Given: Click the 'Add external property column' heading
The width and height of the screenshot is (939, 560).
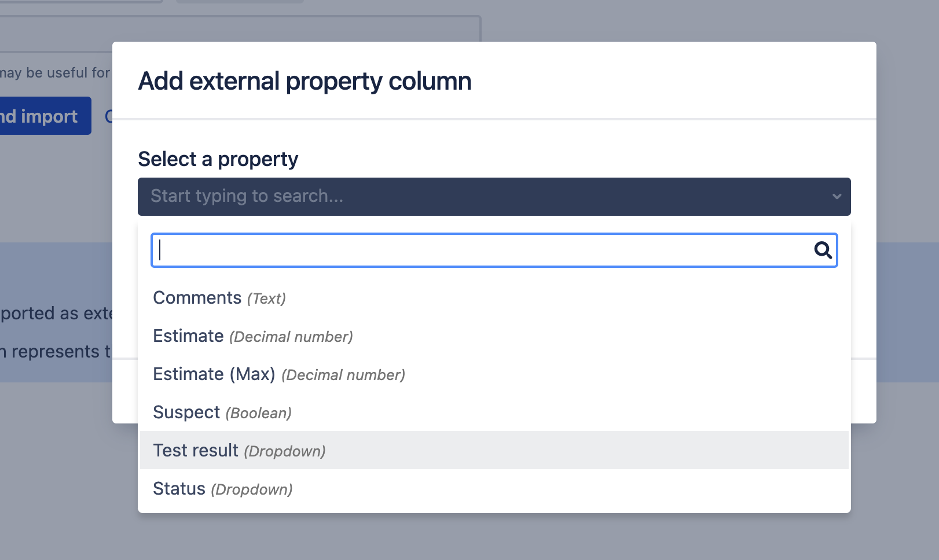Looking at the screenshot, I should tap(305, 81).
